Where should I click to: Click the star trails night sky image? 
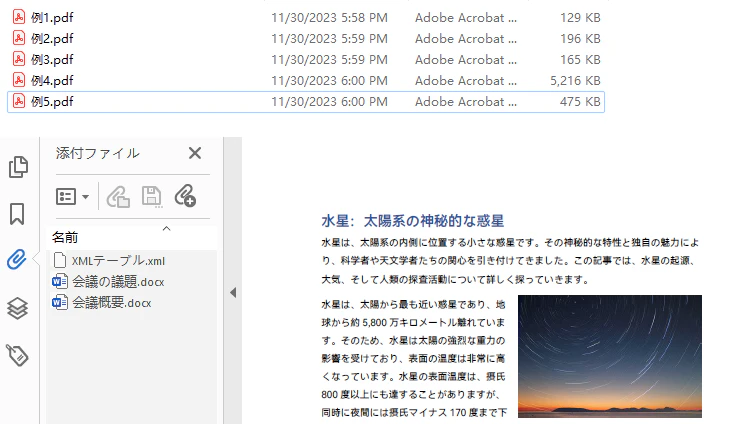pos(610,356)
